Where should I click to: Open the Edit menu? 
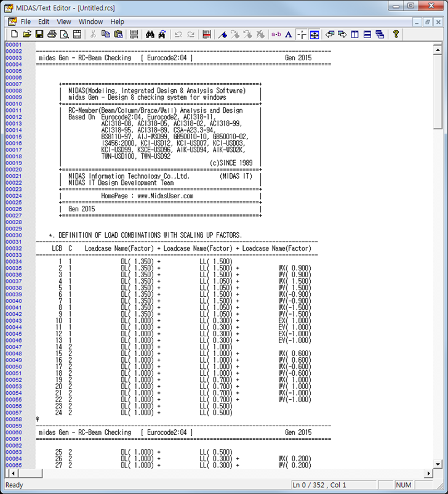44,22
